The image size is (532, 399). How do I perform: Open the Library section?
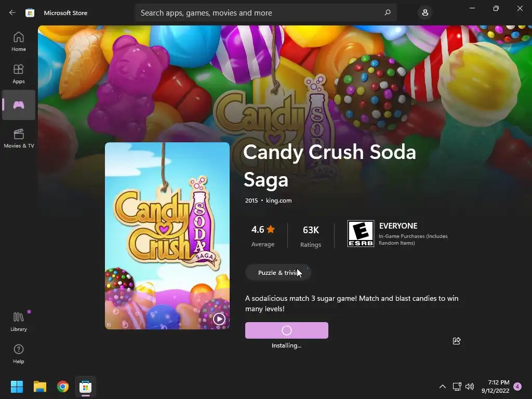click(x=19, y=322)
